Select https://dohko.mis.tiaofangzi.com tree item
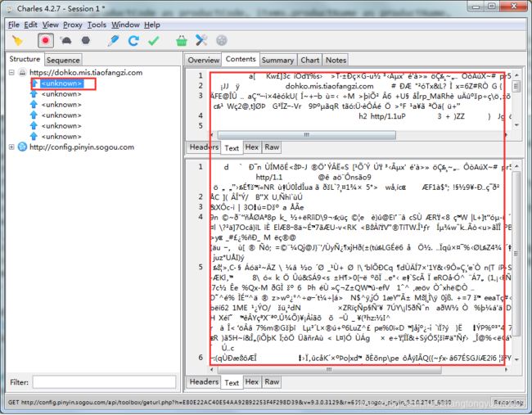The width and height of the screenshot is (532, 415). tap(86, 72)
